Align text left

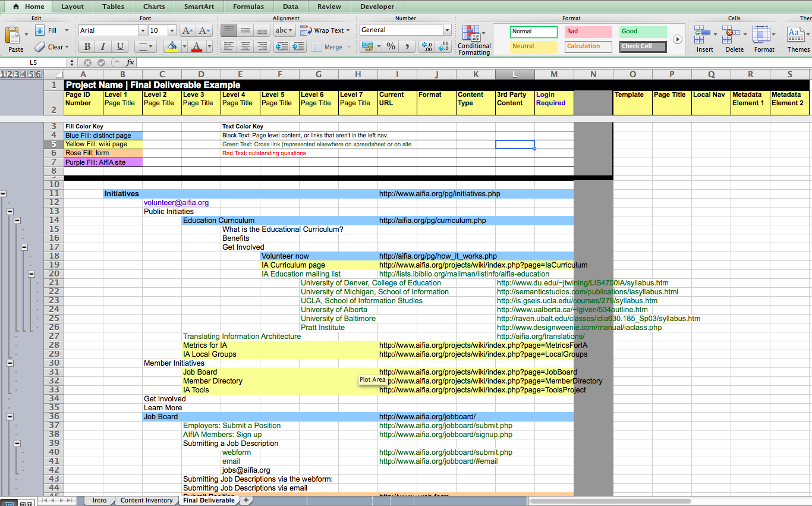(x=229, y=46)
